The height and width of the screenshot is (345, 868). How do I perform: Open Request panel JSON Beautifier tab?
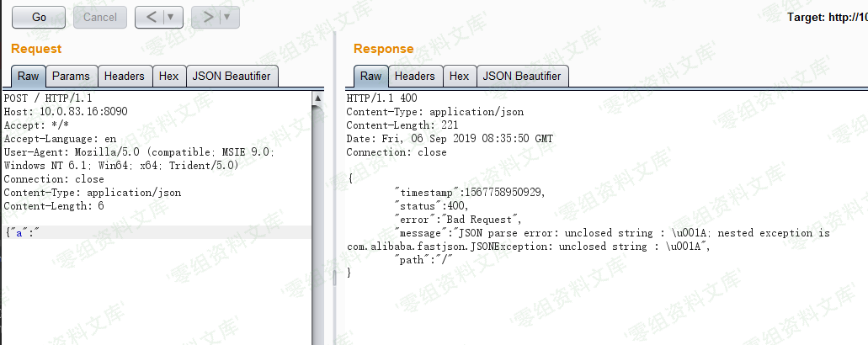(x=232, y=76)
